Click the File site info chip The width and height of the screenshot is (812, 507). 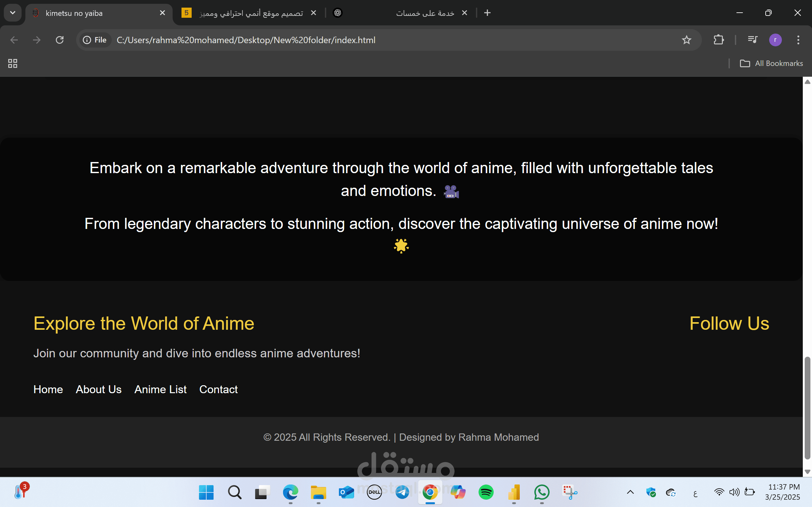click(x=95, y=40)
